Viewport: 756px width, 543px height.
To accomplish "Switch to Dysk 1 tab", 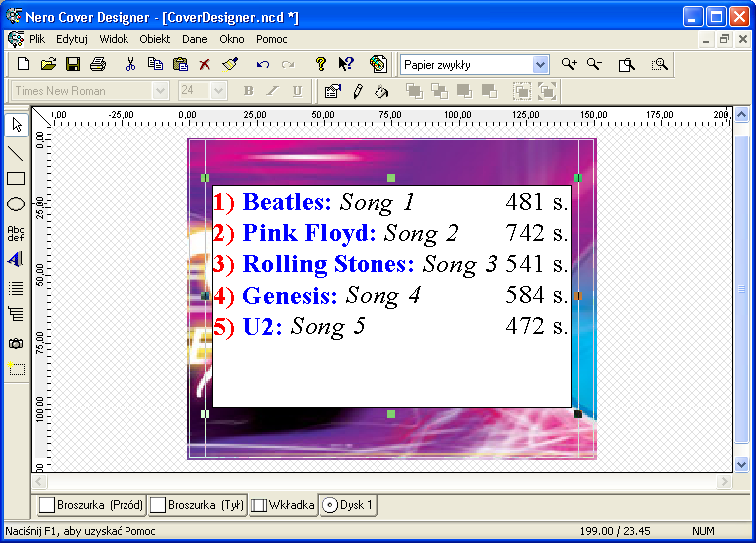I will pyautogui.click(x=348, y=505).
